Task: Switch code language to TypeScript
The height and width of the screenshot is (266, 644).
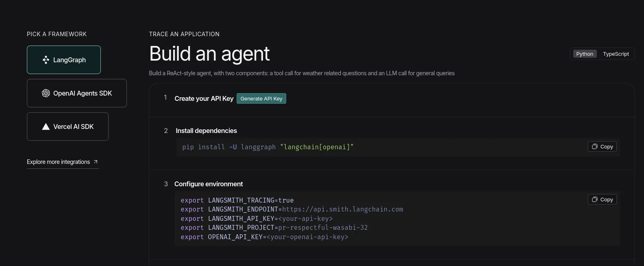Action: [616, 54]
